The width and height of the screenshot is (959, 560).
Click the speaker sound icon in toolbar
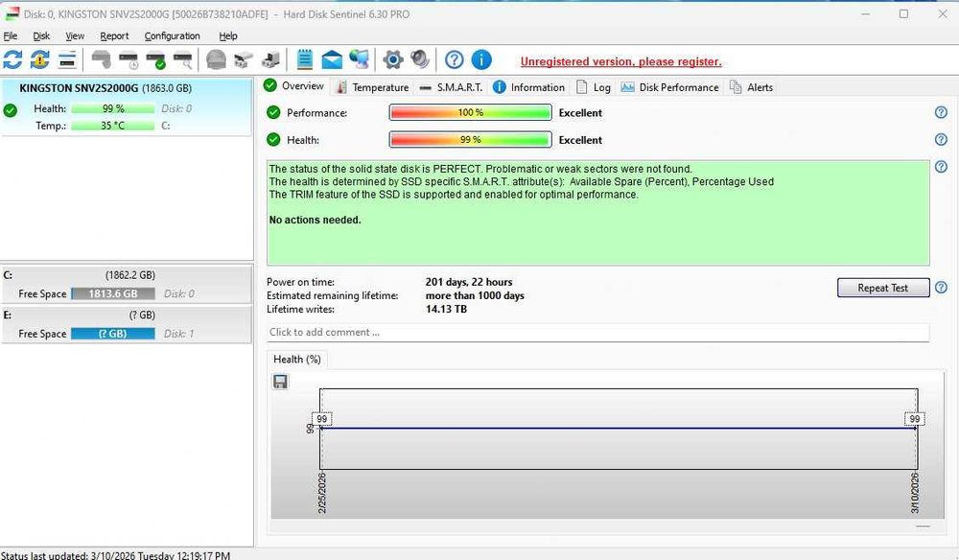(420, 59)
